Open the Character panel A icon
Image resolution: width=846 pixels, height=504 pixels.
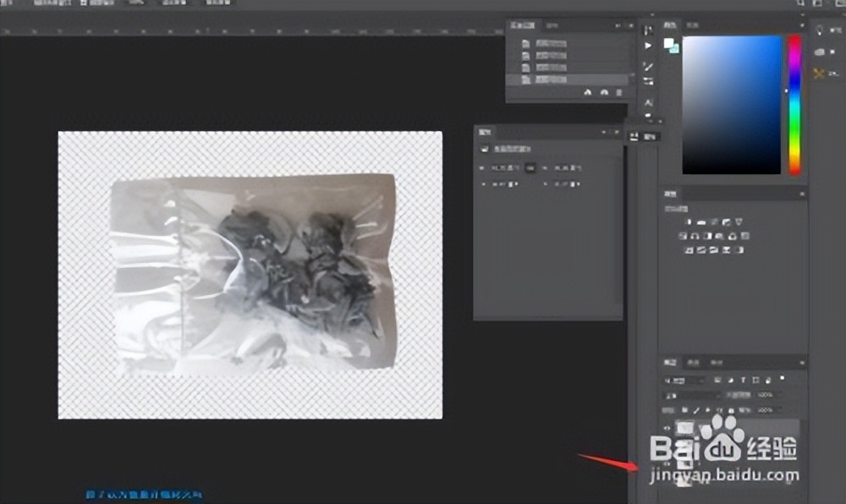649,102
